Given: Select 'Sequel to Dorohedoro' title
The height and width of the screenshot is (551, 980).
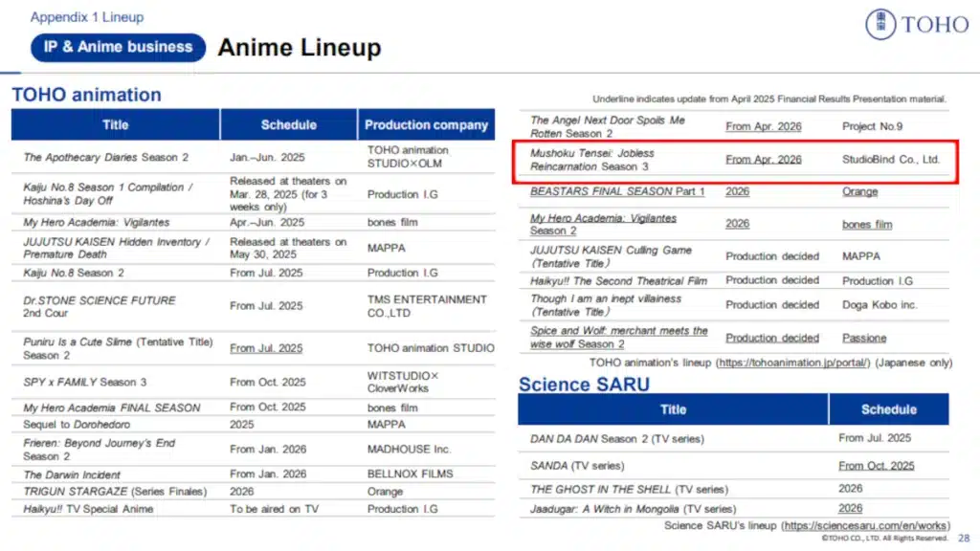Looking at the screenshot, I should click(x=77, y=425).
